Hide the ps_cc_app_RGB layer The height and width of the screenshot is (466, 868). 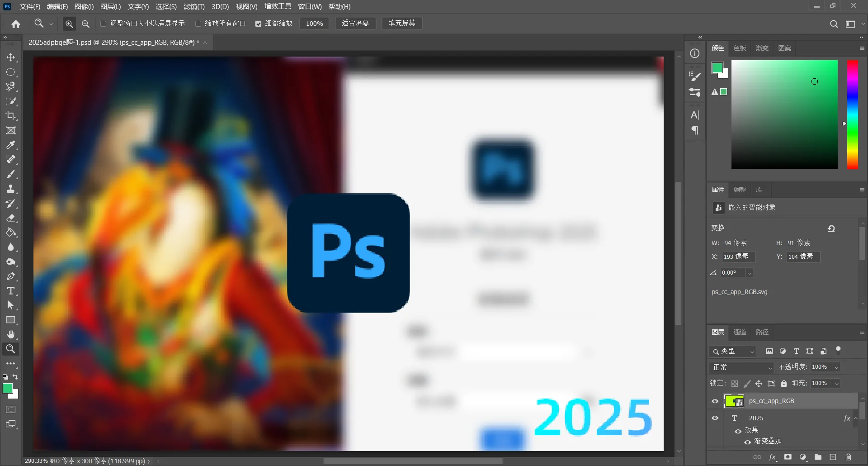click(x=715, y=401)
